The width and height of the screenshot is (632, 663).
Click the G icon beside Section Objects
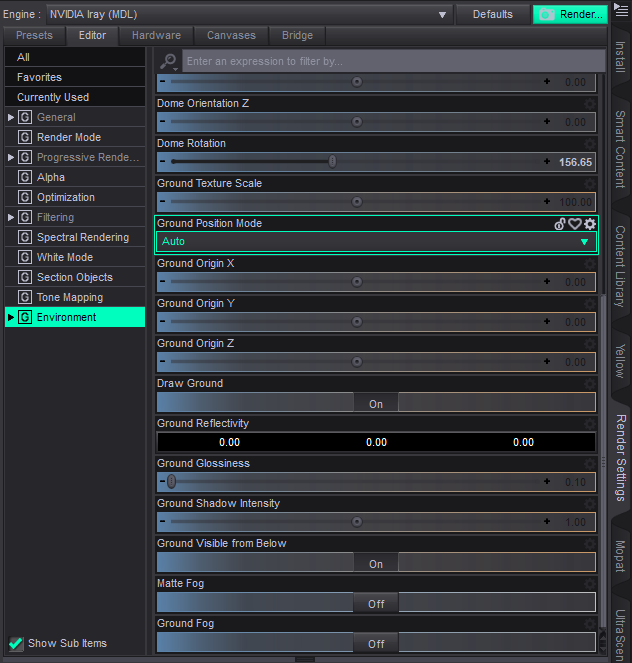click(x=25, y=277)
